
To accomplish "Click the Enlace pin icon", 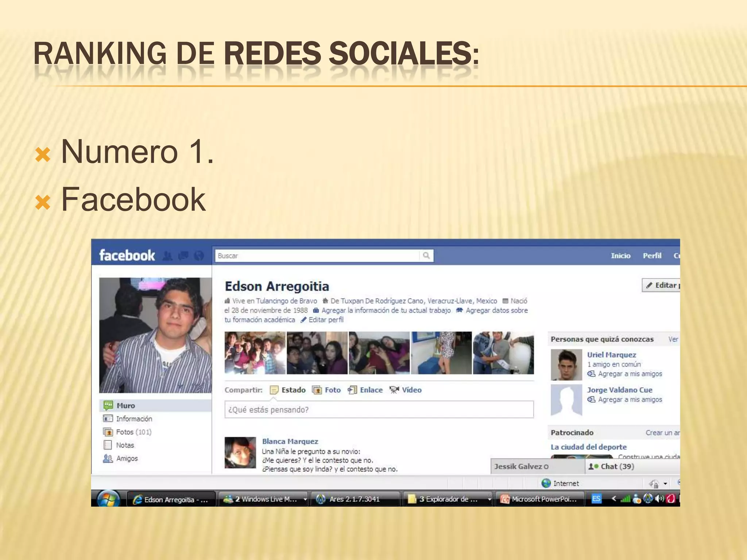I will tap(352, 390).
